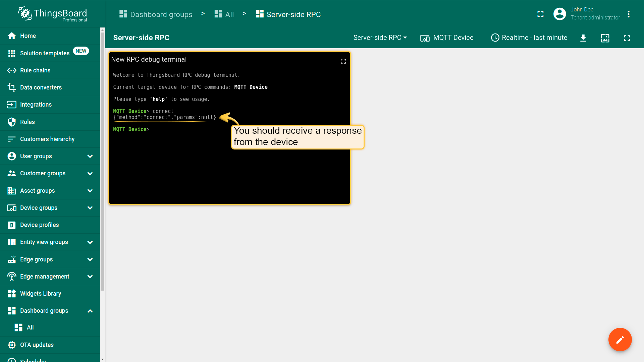Click the Solution templates grid icon
The width and height of the screenshot is (644, 362).
pyautogui.click(x=12, y=53)
